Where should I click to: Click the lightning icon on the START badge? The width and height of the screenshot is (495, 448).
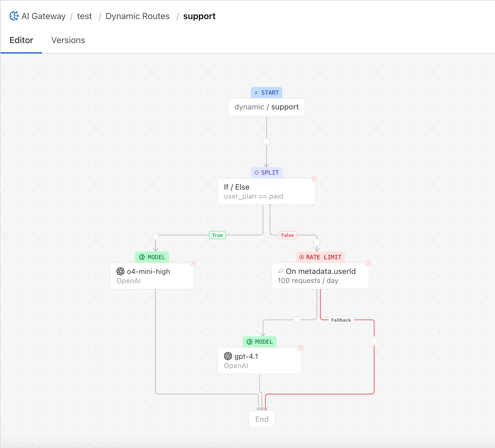click(x=256, y=92)
